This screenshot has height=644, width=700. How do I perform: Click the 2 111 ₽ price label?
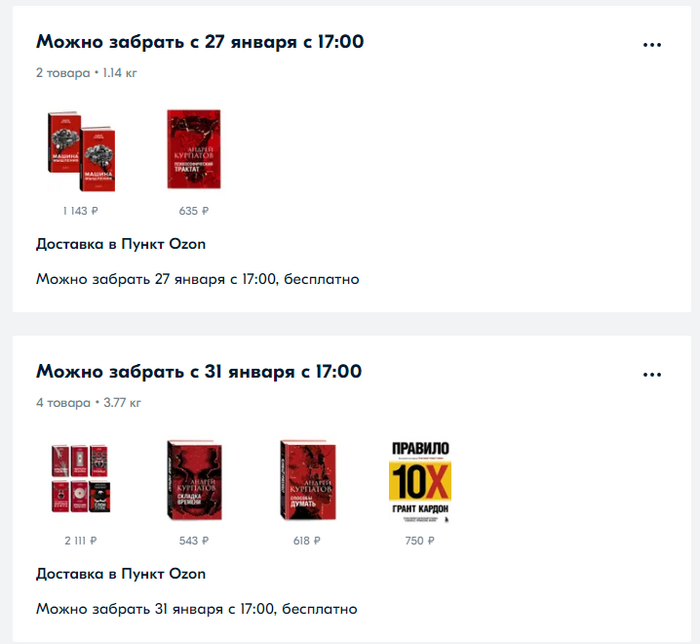pos(80,540)
